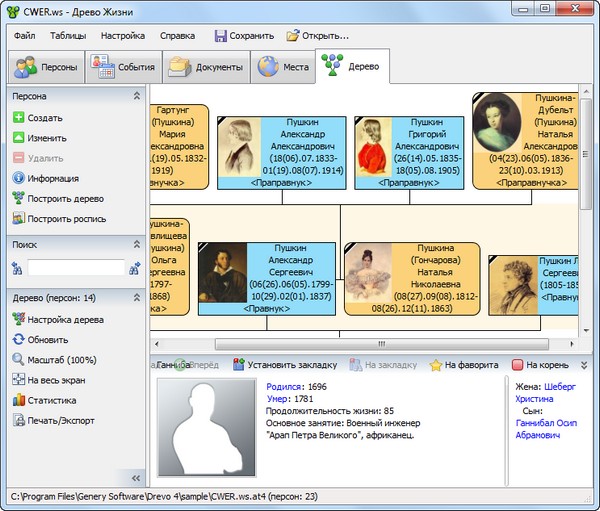Click the Open (Открыть) folder icon
Viewport: 600px width, 511px height.
pyautogui.click(x=293, y=36)
